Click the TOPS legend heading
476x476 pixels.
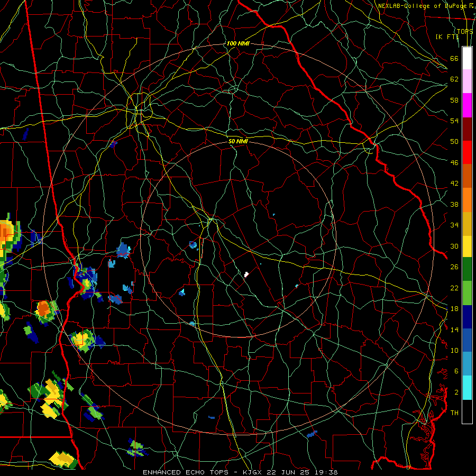(465, 32)
